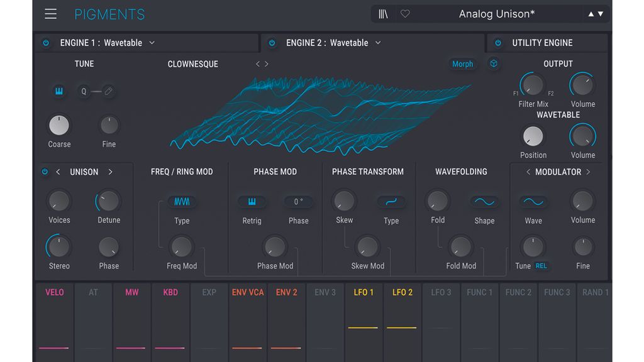Enable the Unison section power toggle

(44, 172)
